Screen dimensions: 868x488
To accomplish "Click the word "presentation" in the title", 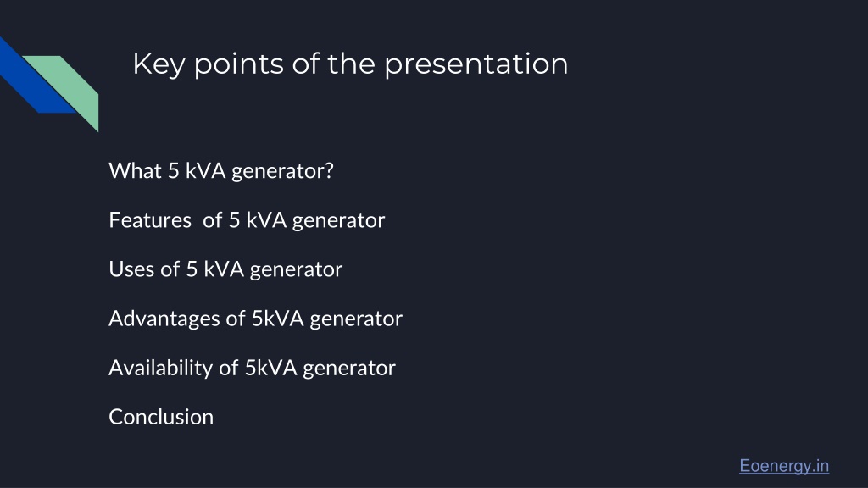I will pyautogui.click(x=476, y=64).
